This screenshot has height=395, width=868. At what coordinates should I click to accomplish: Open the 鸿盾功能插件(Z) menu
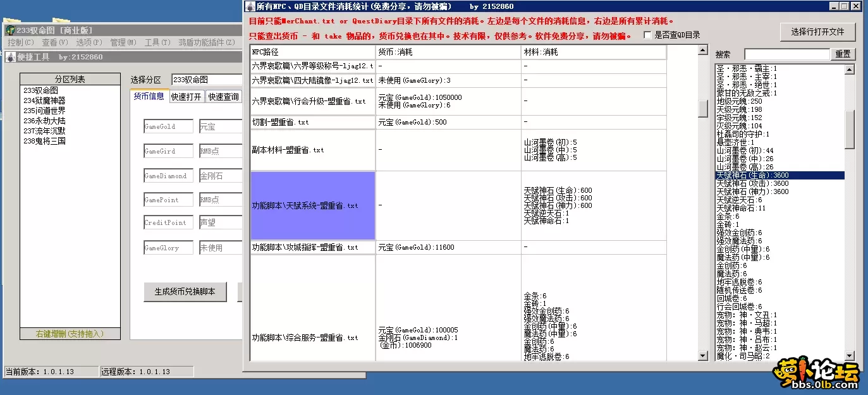(206, 42)
